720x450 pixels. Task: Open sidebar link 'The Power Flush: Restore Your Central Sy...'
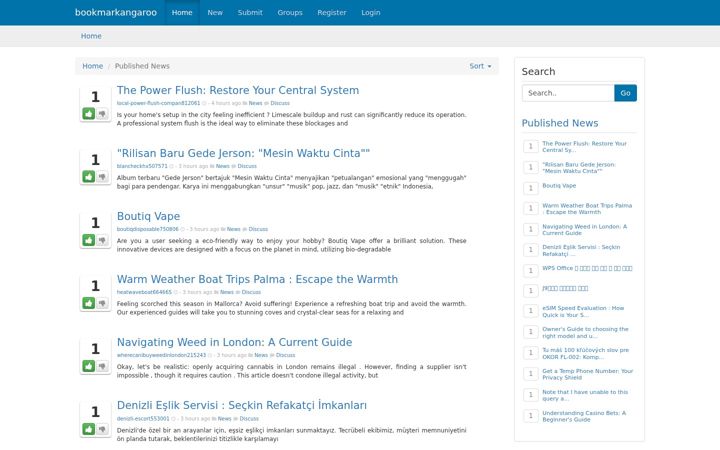(584, 146)
